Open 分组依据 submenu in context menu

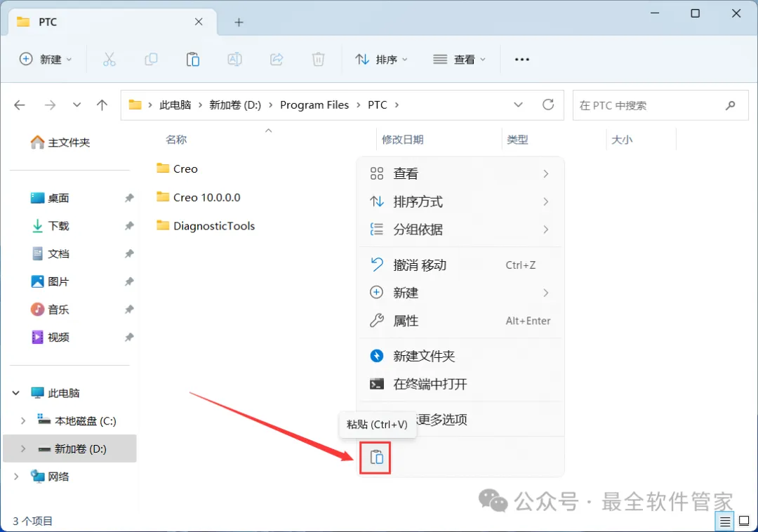coord(460,230)
